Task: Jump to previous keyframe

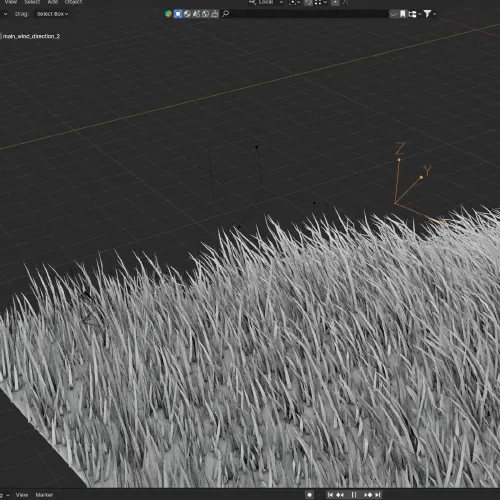Action: point(340,495)
